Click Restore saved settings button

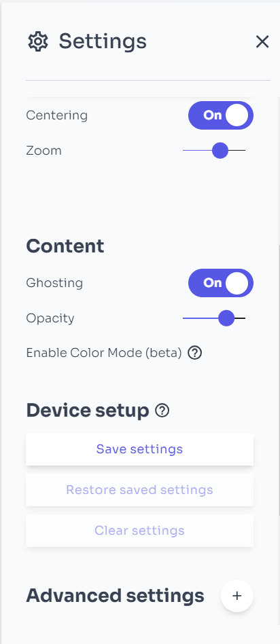[x=139, y=489]
